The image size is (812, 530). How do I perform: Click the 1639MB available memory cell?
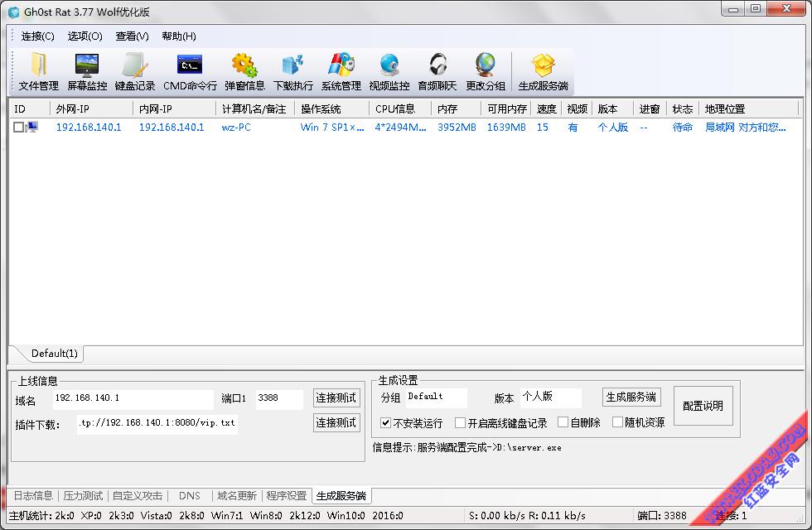click(506, 128)
